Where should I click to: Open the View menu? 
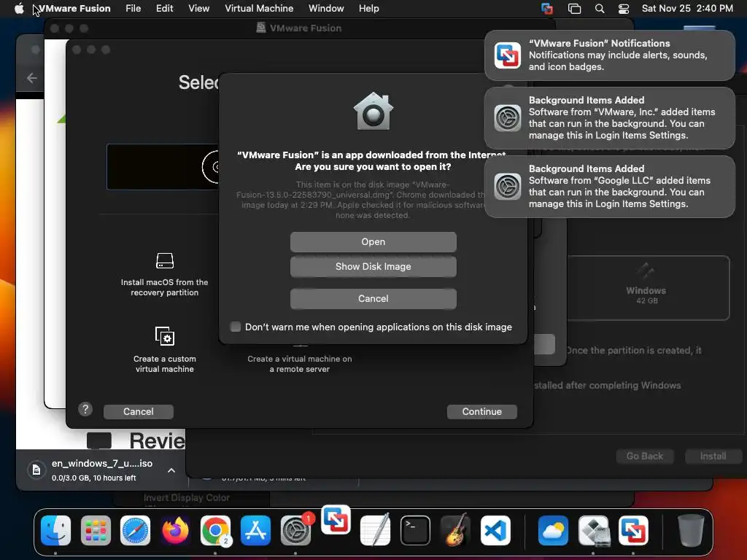pyautogui.click(x=198, y=9)
